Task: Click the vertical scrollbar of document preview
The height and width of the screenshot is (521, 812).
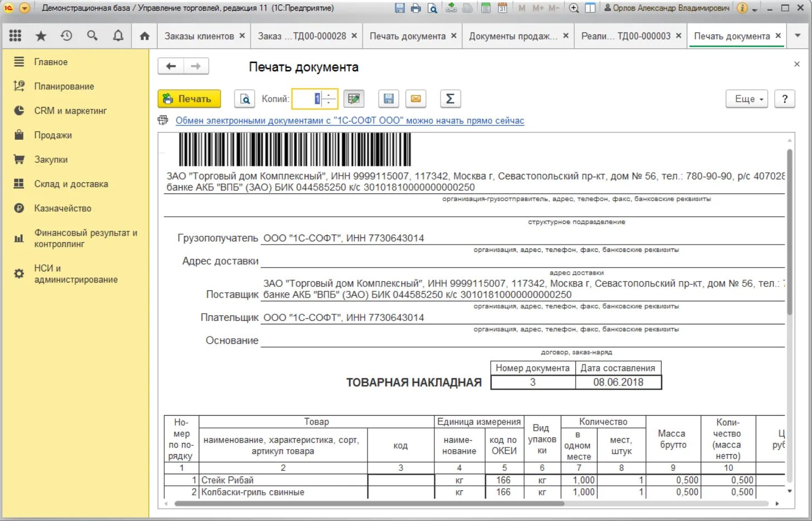Action: coord(789,231)
